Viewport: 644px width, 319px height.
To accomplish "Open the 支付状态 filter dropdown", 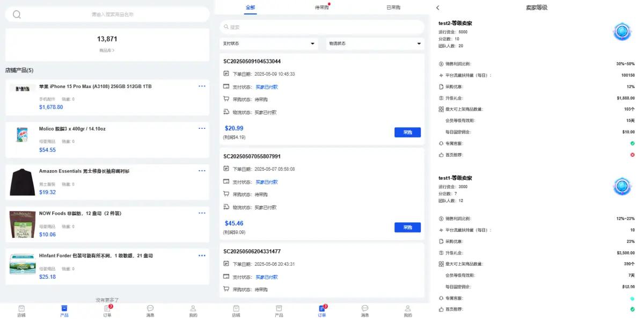I will (x=269, y=44).
